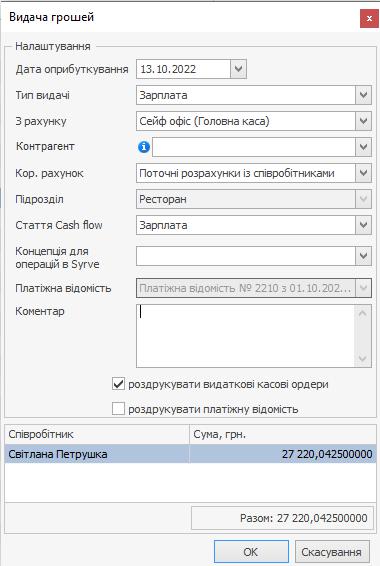Viewport: 380px width, 566px height.
Task: Expand the З рахунку dropdown arrow
Action: coord(363,121)
